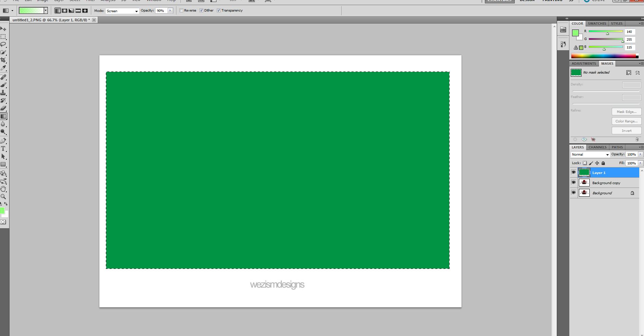Open the layer blend mode dropdown
Image resolution: width=644 pixels, height=336 pixels.
click(590, 155)
